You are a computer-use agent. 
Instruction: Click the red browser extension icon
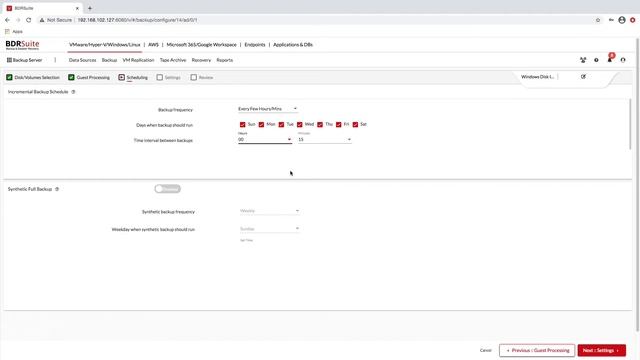tap(633, 20)
